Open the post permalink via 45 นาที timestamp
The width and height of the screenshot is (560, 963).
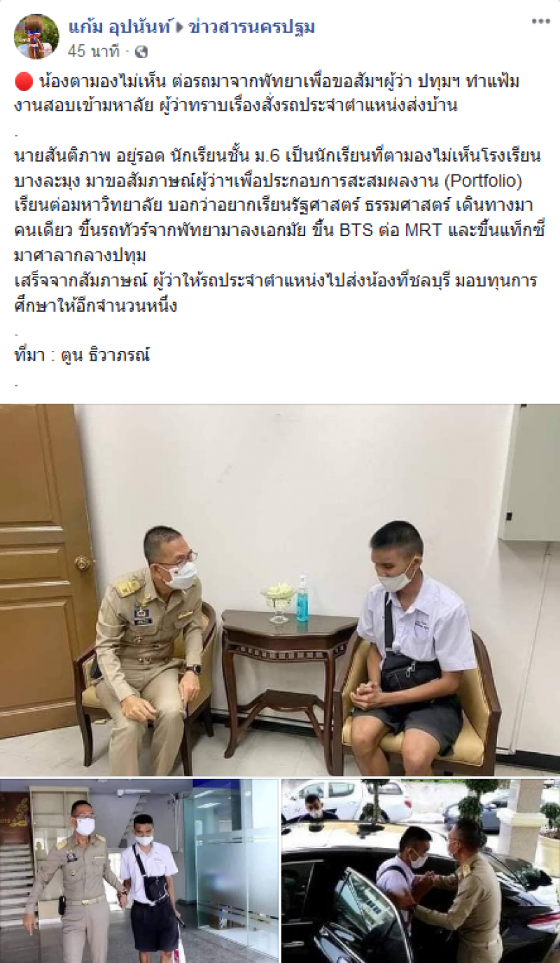tap(94, 51)
